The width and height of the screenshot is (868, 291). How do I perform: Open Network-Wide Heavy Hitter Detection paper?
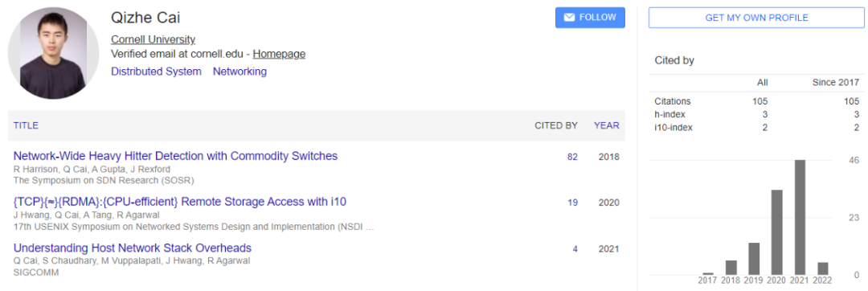(175, 156)
